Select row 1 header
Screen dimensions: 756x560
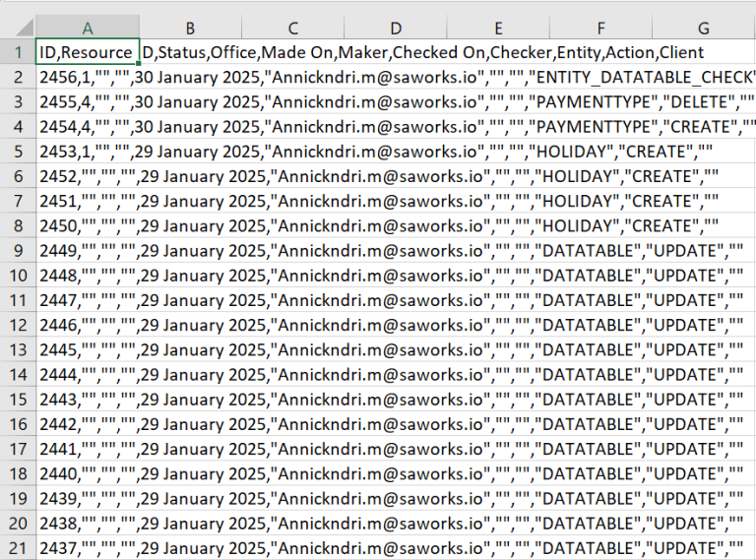tap(17, 52)
